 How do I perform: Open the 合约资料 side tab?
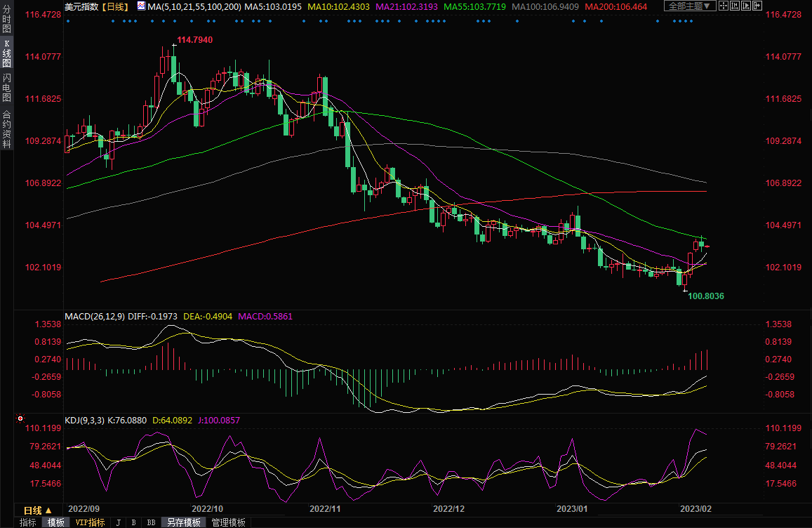(6, 129)
